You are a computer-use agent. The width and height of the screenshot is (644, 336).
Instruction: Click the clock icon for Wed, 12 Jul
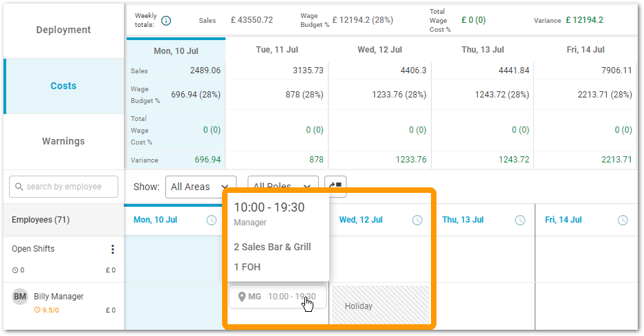tap(417, 220)
